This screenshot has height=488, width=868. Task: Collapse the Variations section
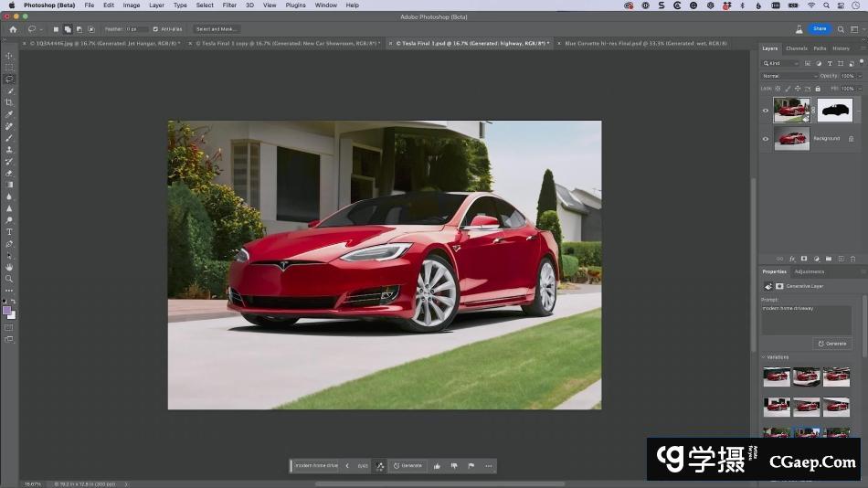tap(763, 357)
